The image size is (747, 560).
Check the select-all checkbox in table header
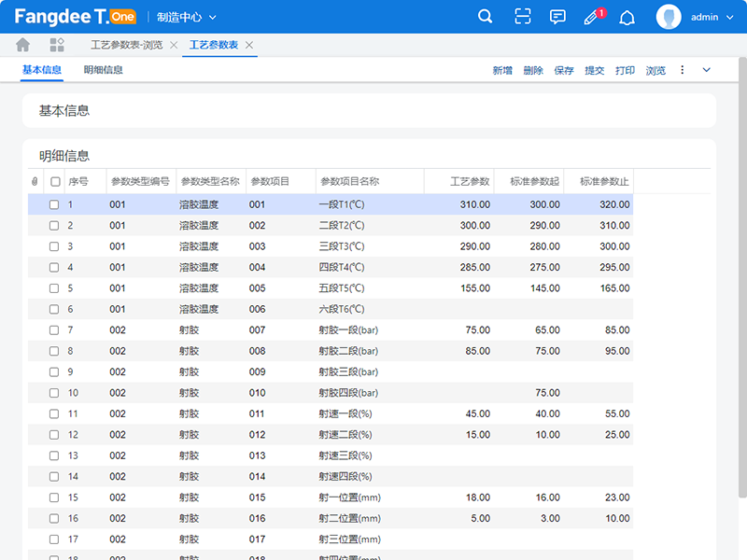pos(54,181)
